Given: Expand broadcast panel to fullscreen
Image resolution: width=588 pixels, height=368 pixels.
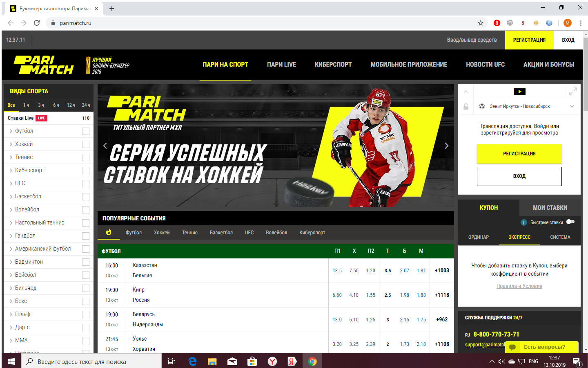Looking at the screenshot, I should point(573,92).
